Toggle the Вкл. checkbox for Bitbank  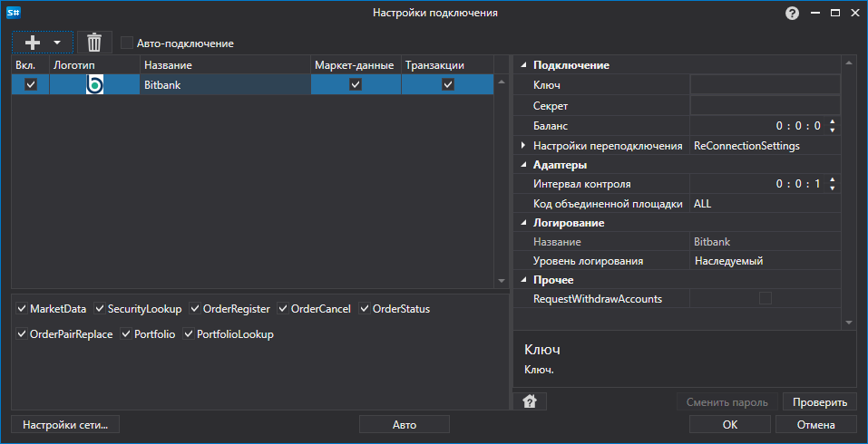click(31, 84)
